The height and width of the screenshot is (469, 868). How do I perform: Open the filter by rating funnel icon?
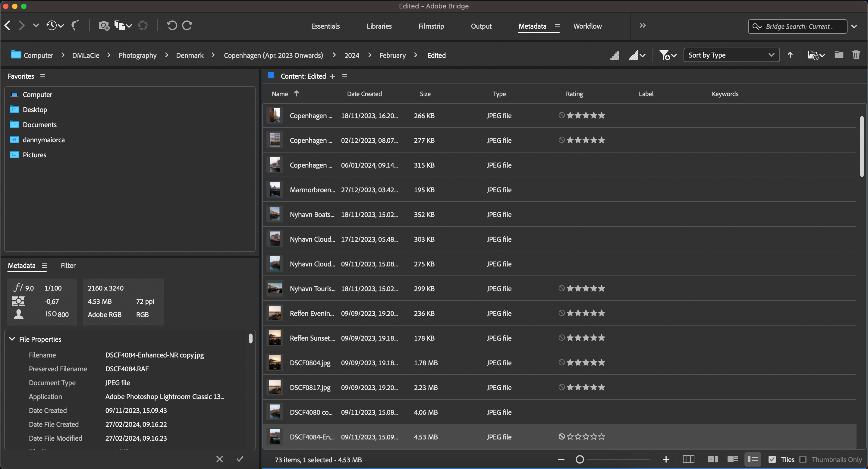click(665, 55)
